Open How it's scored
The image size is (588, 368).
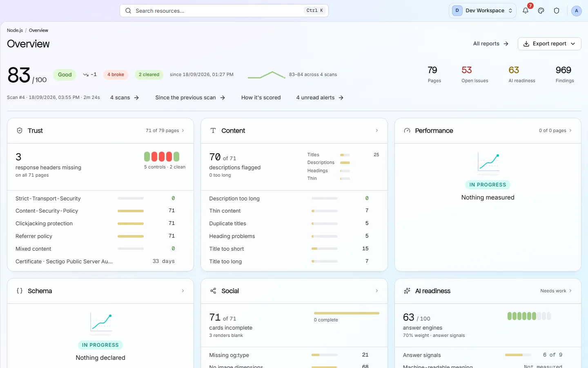pyautogui.click(x=261, y=98)
